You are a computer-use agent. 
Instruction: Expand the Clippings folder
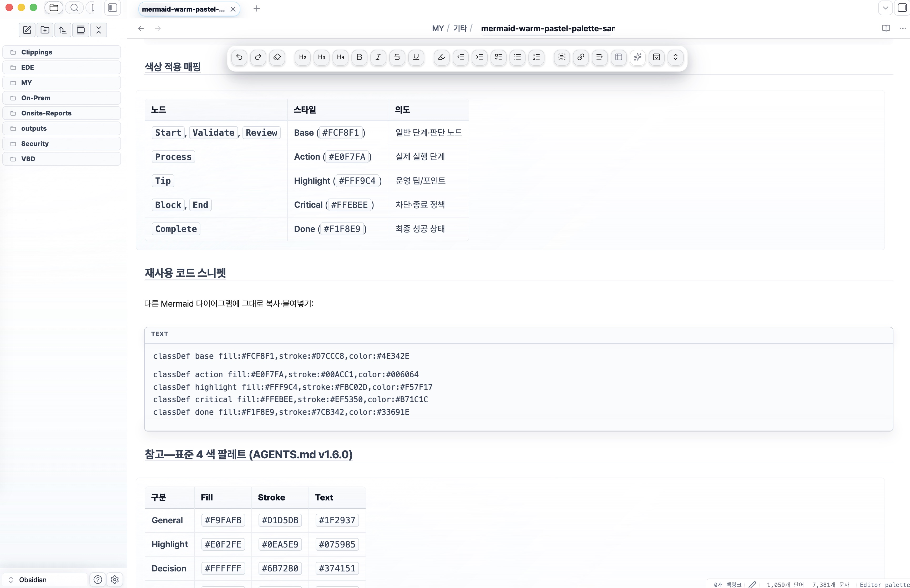[x=62, y=52]
